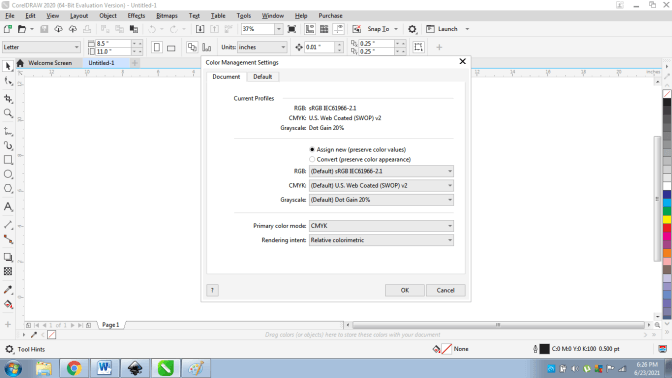Select the Freehand curve tool

point(8,131)
